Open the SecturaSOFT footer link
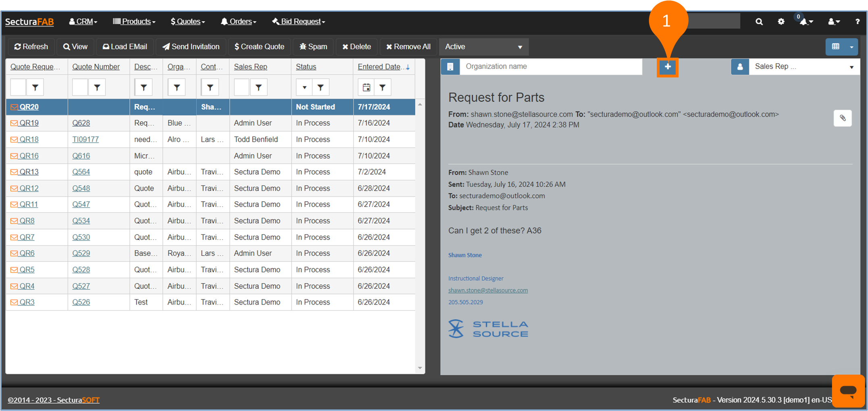Image resolution: width=868 pixels, height=411 pixels. coord(54,400)
